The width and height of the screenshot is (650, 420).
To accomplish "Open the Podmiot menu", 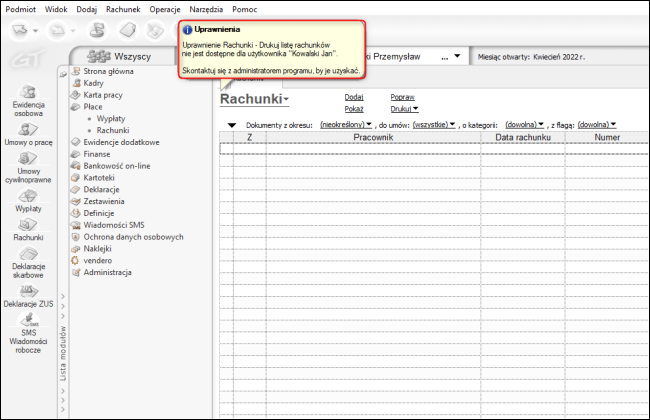I will pos(21,9).
